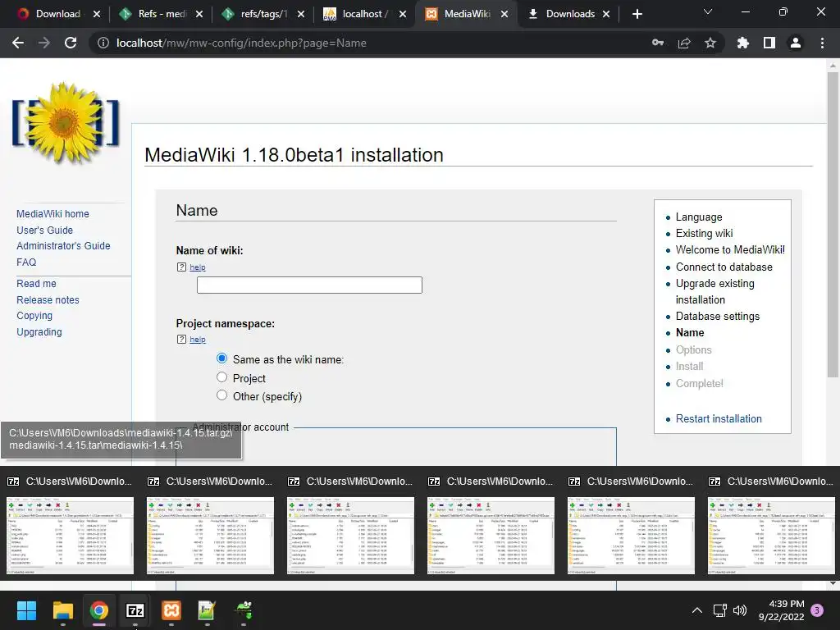
Task: Open notification center badge
Action: coord(817,610)
